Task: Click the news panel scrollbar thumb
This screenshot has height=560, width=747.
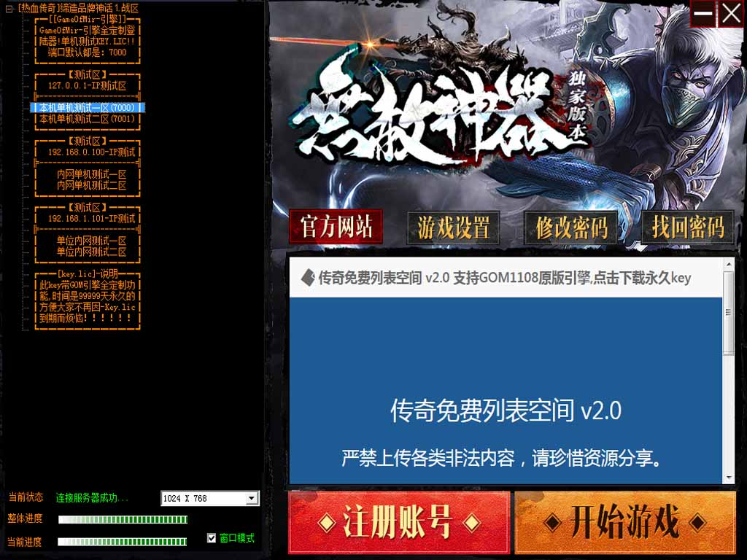Action: (729, 313)
